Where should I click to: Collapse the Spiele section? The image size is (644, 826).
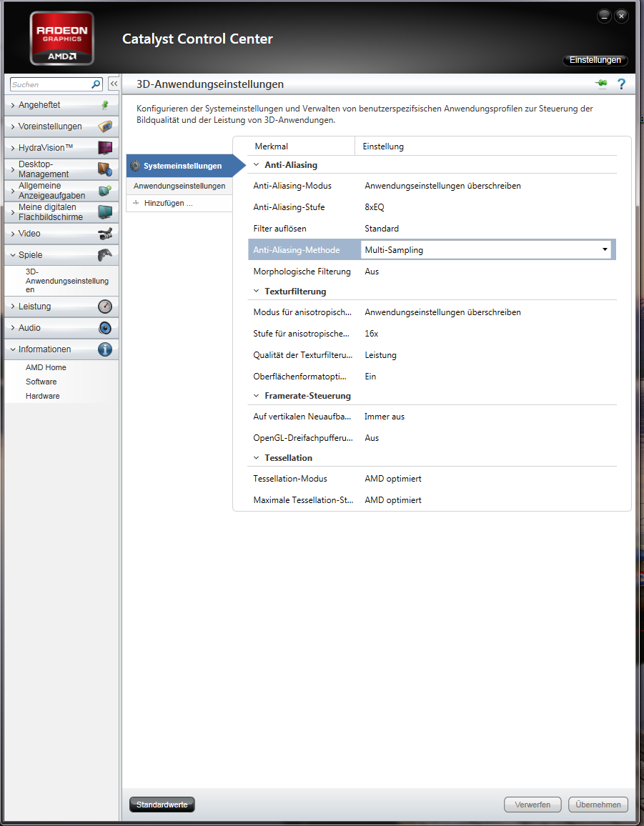click(x=13, y=255)
